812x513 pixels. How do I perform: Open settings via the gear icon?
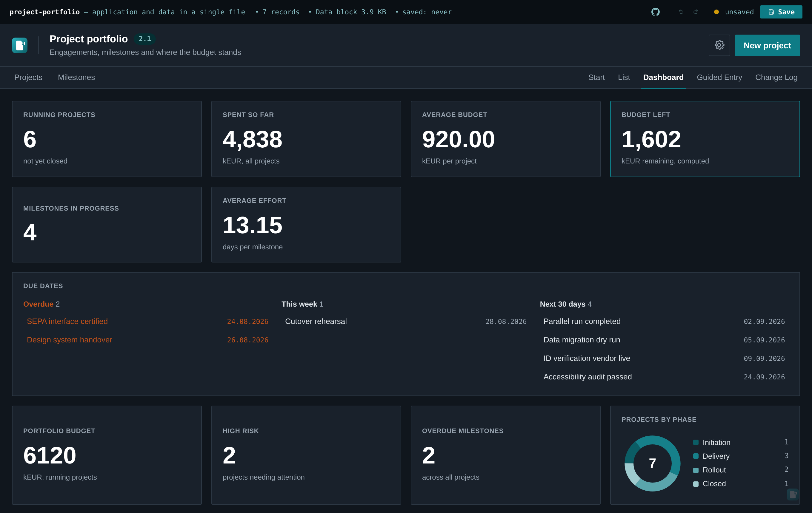coord(719,45)
